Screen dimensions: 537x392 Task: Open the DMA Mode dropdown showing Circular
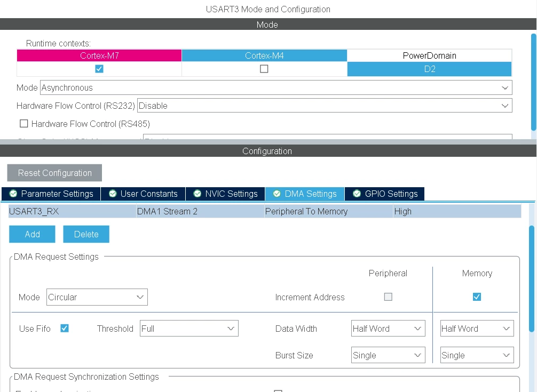pos(97,297)
